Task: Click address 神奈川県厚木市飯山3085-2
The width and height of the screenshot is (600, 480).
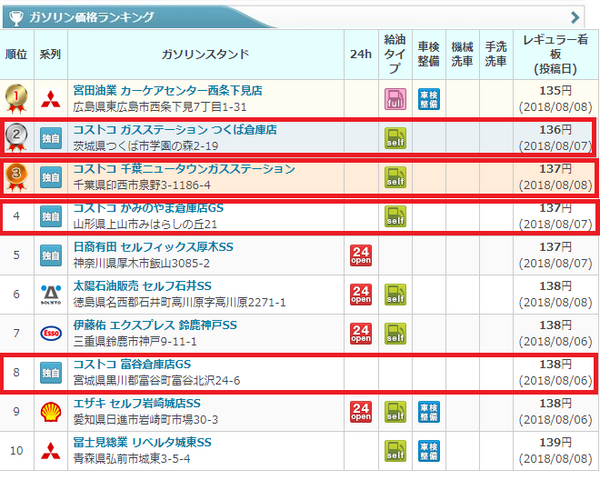Action: click(x=141, y=263)
